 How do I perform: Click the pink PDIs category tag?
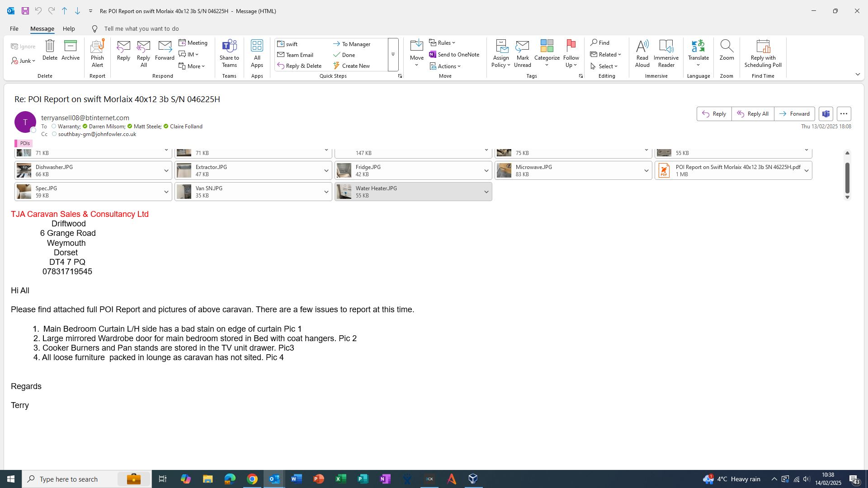[x=24, y=143]
